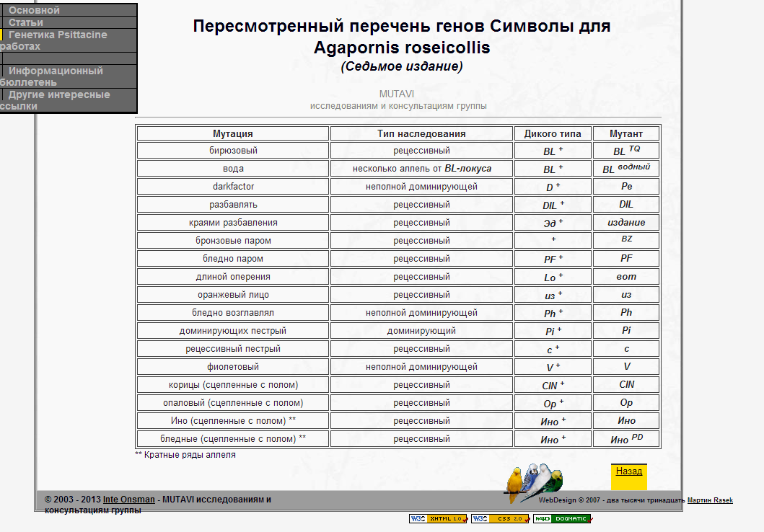Image resolution: width=764 pixels, height=532 pixels.
Task: Select the darkfactor mutation cell
Action: coord(233,187)
